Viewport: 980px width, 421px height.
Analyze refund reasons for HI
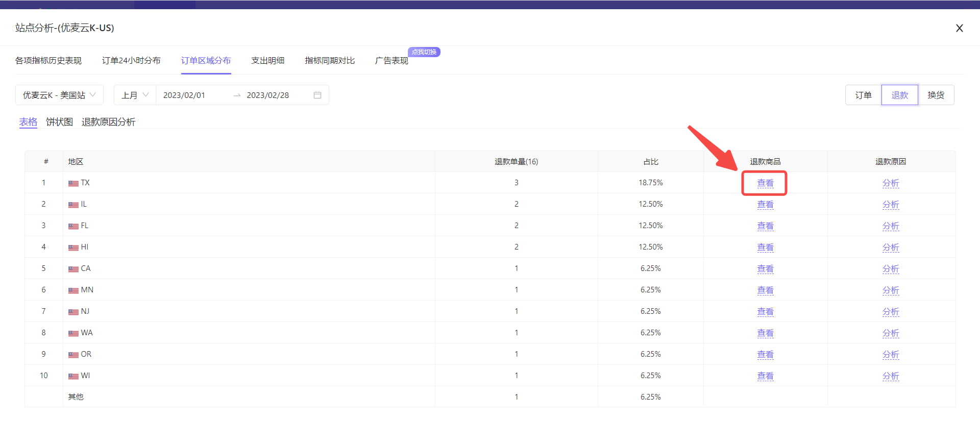pos(891,247)
